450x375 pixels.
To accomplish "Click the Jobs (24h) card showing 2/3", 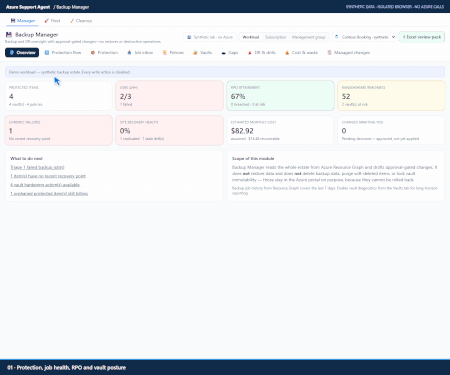I will (x=169, y=96).
